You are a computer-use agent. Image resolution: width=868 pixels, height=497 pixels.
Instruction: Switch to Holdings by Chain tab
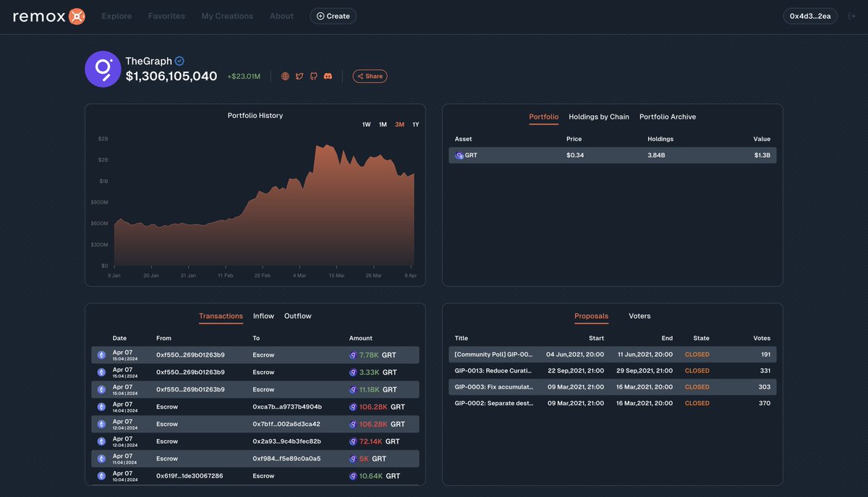[599, 116]
